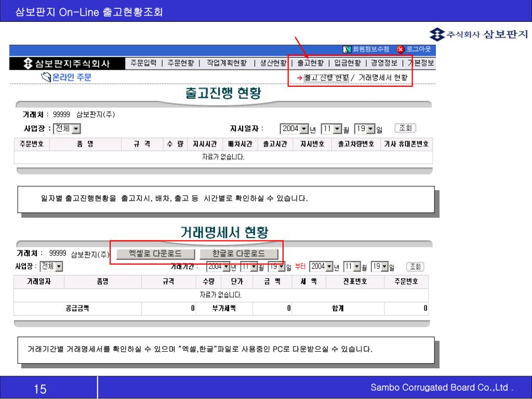This screenshot has height=399, width=532.
Task: Click the 거래일자 column header
Action: tap(39, 282)
